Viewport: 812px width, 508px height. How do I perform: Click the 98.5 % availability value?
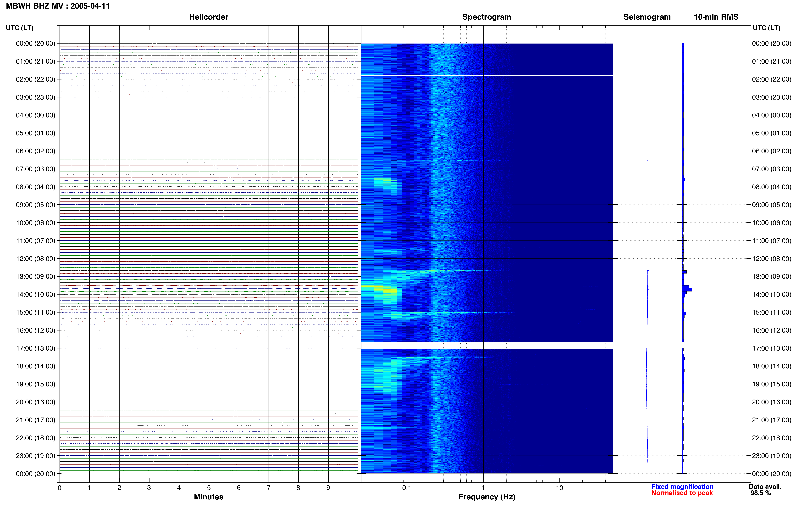point(761,493)
